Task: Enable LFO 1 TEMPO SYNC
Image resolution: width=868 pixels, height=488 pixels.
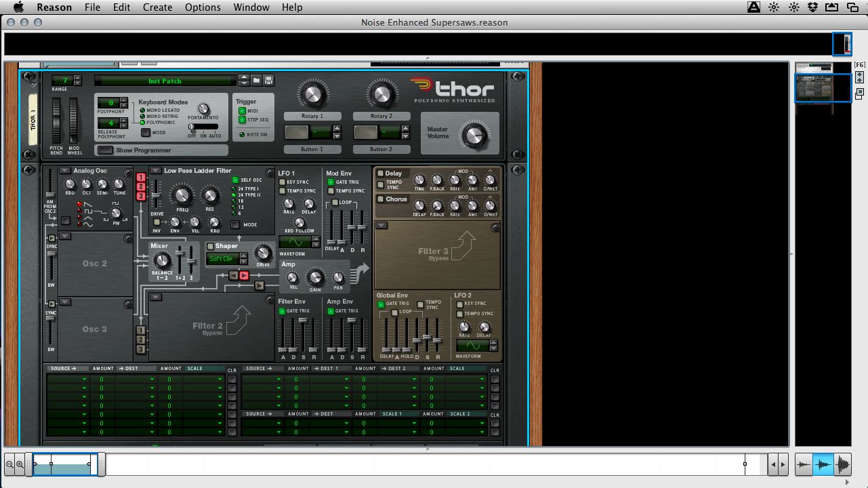Action: (x=282, y=191)
